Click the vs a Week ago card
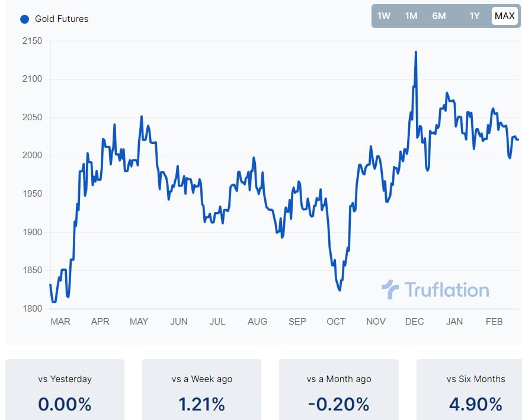Image resolution: width=522 pixels, height=420 pixels. (201, 390)
